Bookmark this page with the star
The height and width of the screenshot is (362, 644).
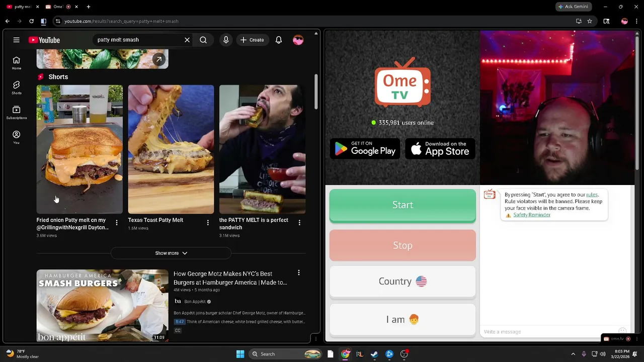[590, 21]
